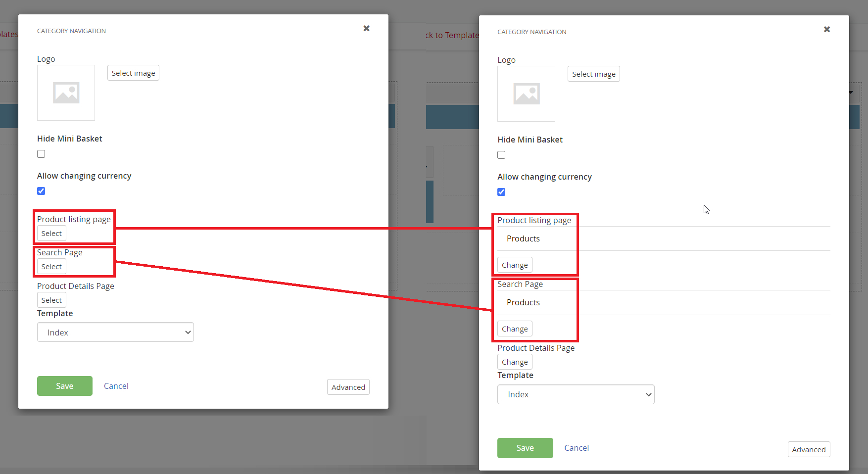Click Select under Product Details Page
The height and width of the screenshot is (474, 868).
(51, 300)
